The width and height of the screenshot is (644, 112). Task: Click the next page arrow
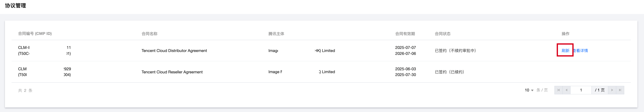612,90
